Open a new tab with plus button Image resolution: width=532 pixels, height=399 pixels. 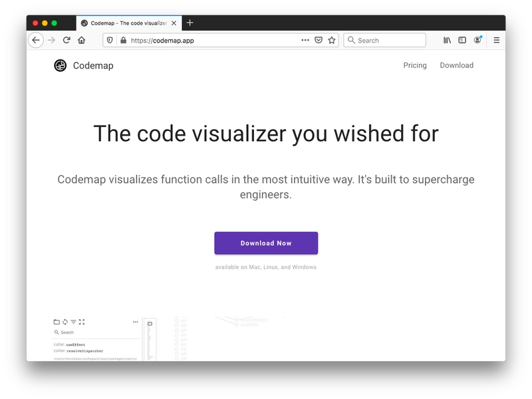190,23
